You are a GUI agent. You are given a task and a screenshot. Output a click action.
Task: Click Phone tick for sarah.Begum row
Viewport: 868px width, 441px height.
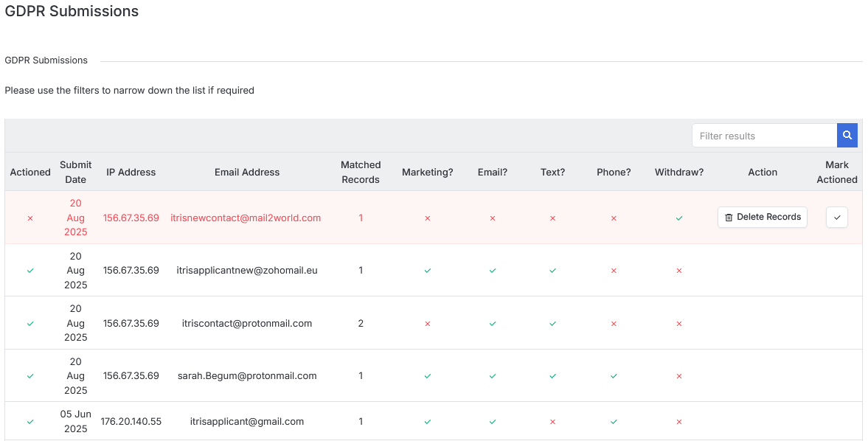[614, 376]
